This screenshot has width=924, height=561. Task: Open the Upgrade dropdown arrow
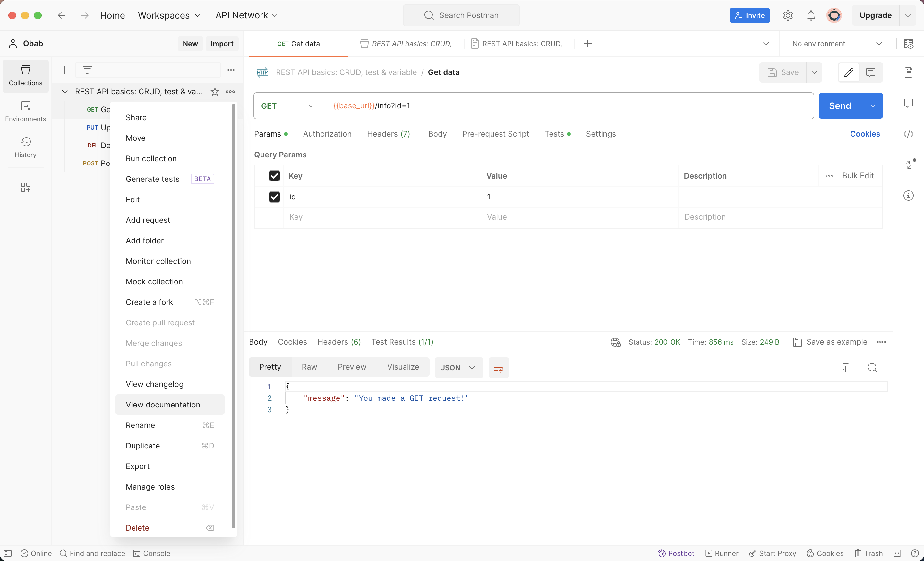click(908, 15)
